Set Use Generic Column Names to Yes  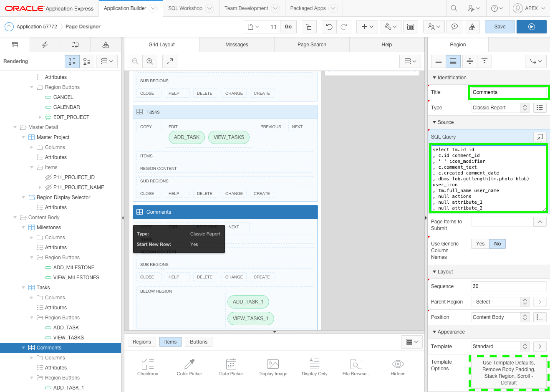[480, 244]
